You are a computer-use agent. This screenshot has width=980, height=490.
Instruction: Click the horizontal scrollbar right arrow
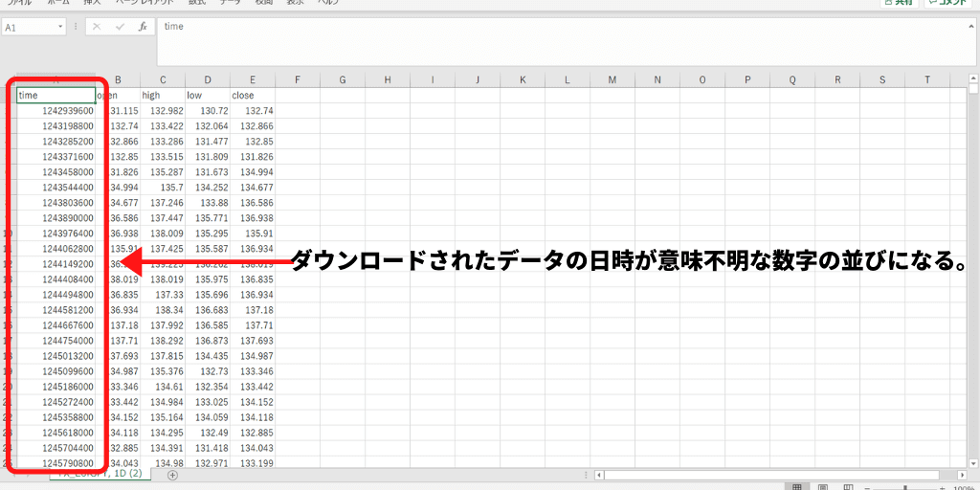click(x=962, y=475)
